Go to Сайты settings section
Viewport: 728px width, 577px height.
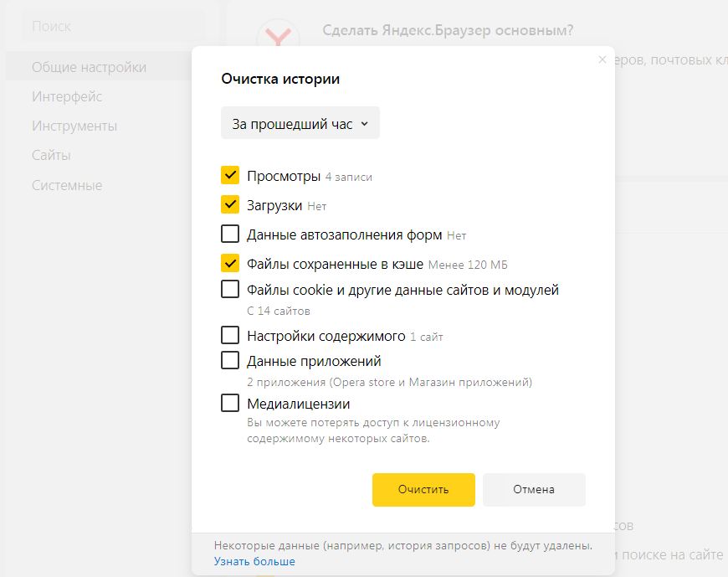(51, 155)
